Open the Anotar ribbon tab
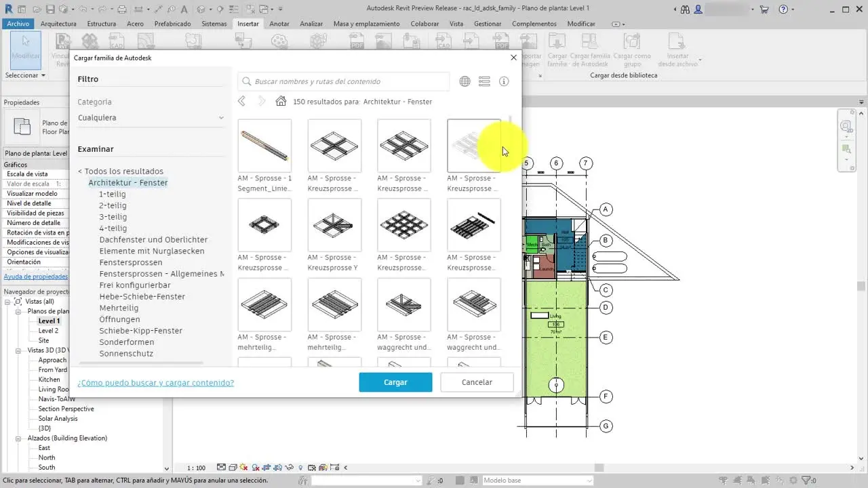This screenshot has width=868, height=488. pyautogui.click(x=279, y=24)
